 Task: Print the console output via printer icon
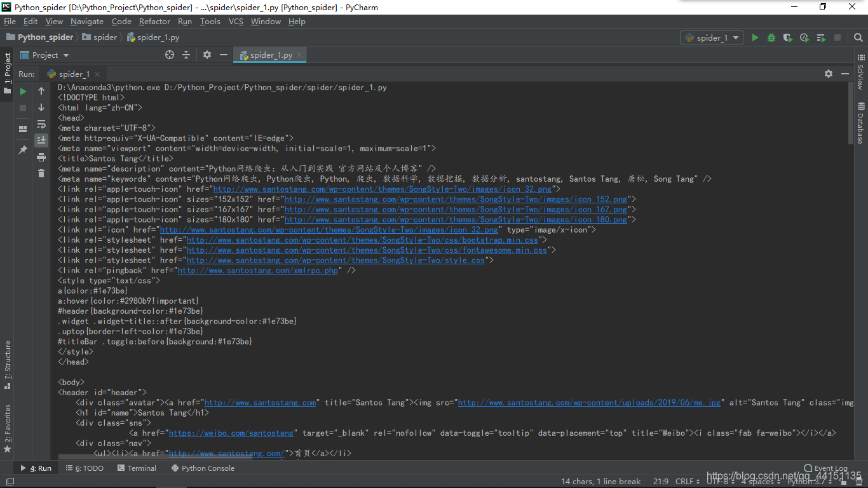[41, 157]
